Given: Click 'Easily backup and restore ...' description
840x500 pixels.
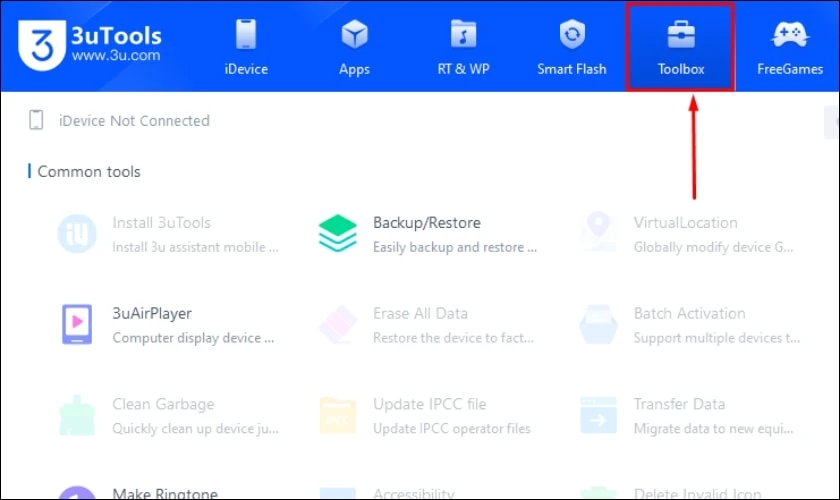Looking at the screenshot, I should (454, 247).
